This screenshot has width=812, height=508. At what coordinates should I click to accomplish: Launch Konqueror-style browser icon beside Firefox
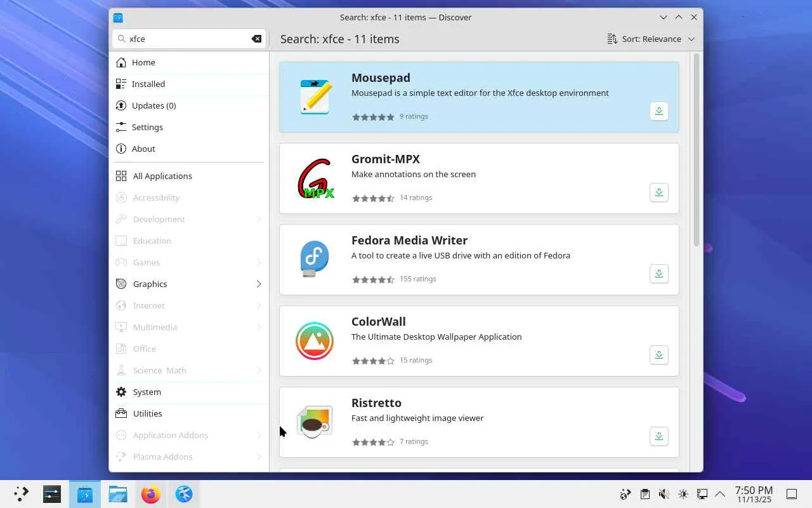pyautogui.click(x=184, y=494)
